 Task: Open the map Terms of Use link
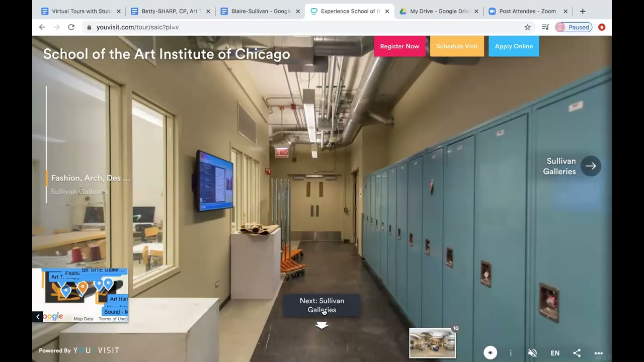[x=112, y=319]
